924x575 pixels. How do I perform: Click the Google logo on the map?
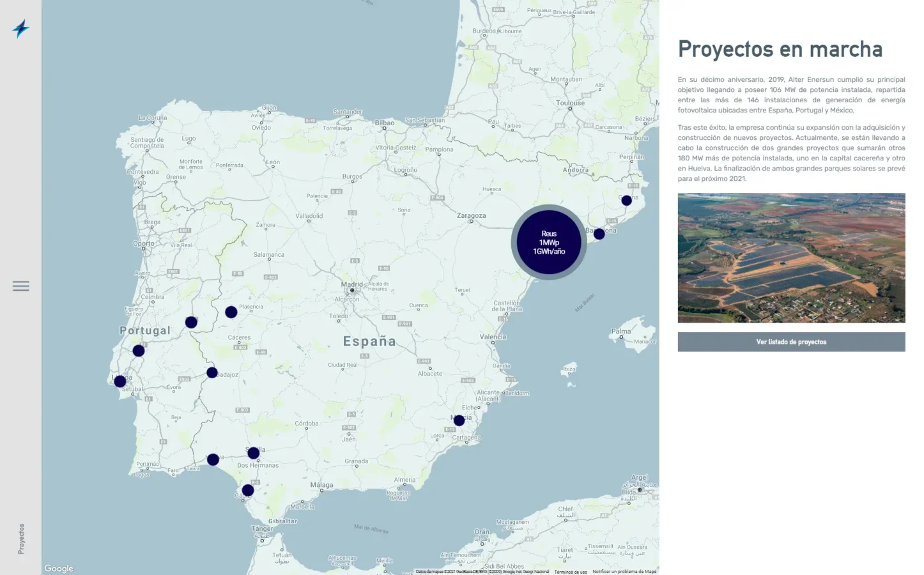[59, 569]
